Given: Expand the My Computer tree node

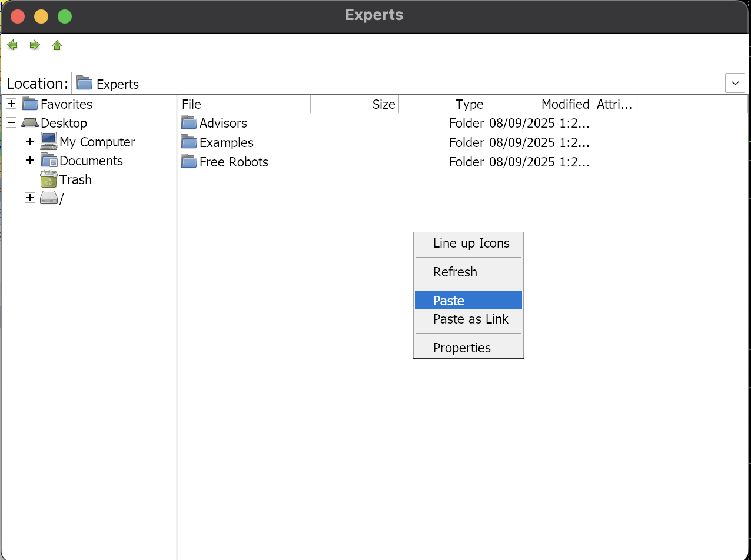Looking at the screenshot, I should 30,142.
